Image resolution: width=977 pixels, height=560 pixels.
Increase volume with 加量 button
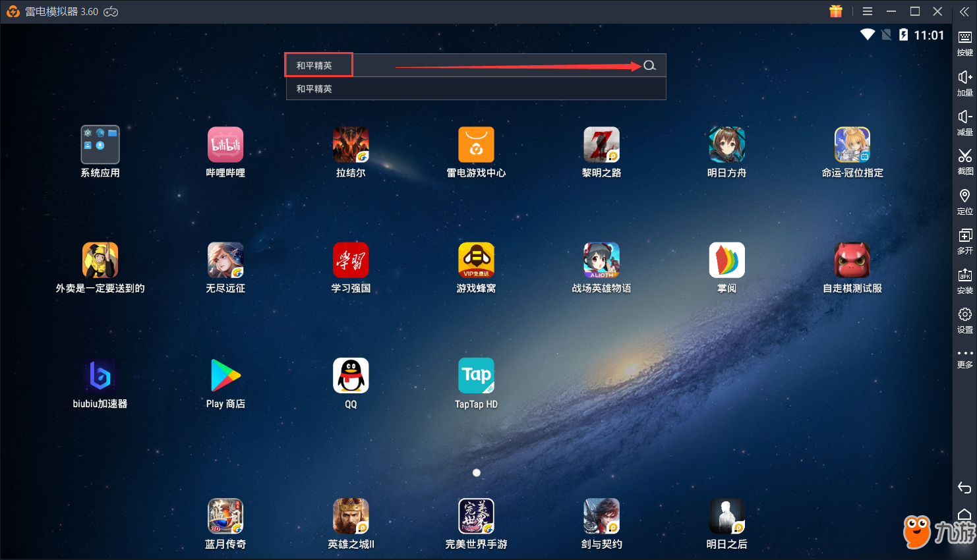pos(964,84)
